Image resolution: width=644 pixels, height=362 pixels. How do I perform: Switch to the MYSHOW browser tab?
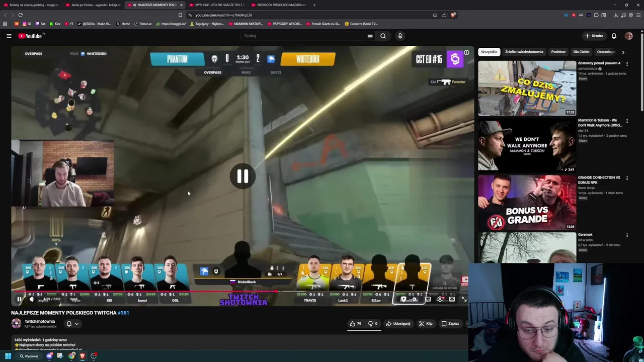coord(217,5)
